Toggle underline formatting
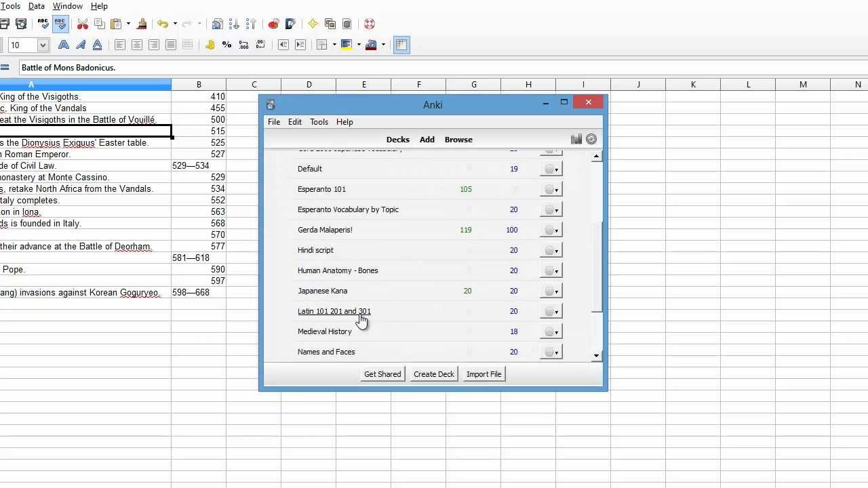Screen dimensions: 868x488 [97, 45]
